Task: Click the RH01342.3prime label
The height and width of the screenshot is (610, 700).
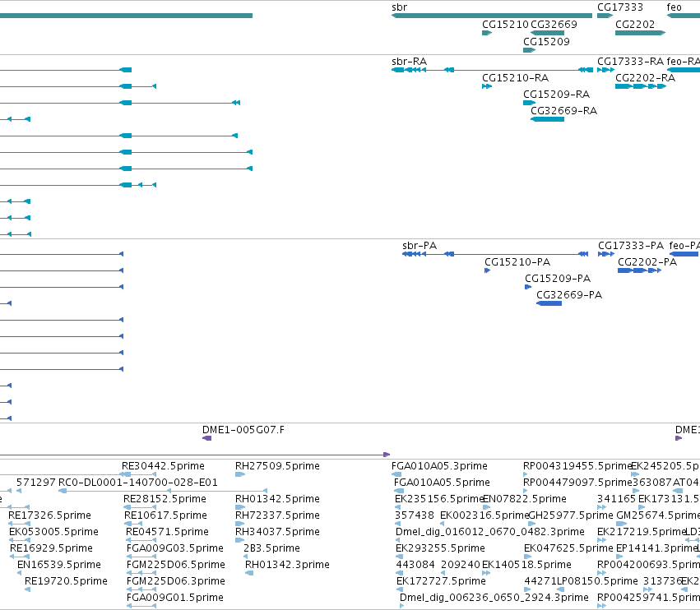Action: point(288,565)
